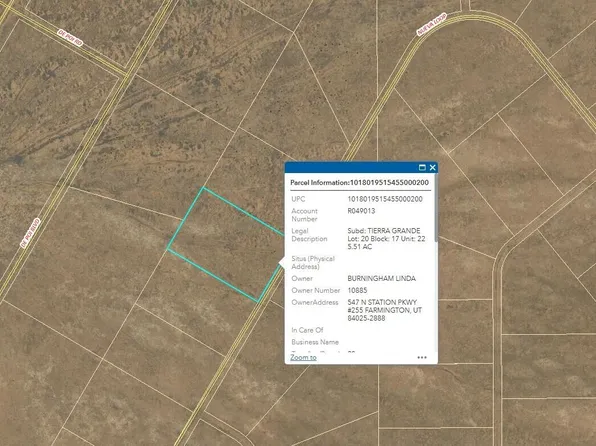Click the popup's vertical scrollbar
This screenshot has height=446, width=596.
(x=436, y=207)
